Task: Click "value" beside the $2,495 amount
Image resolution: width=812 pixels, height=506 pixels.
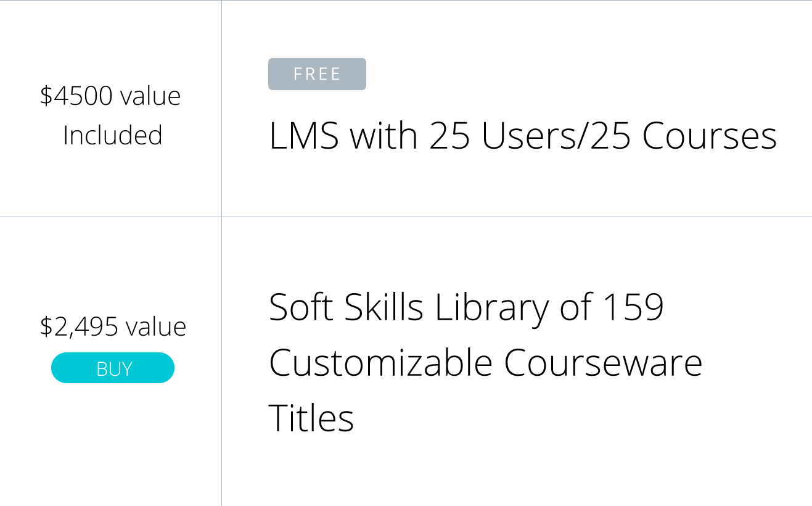Action: coord(155,327)
